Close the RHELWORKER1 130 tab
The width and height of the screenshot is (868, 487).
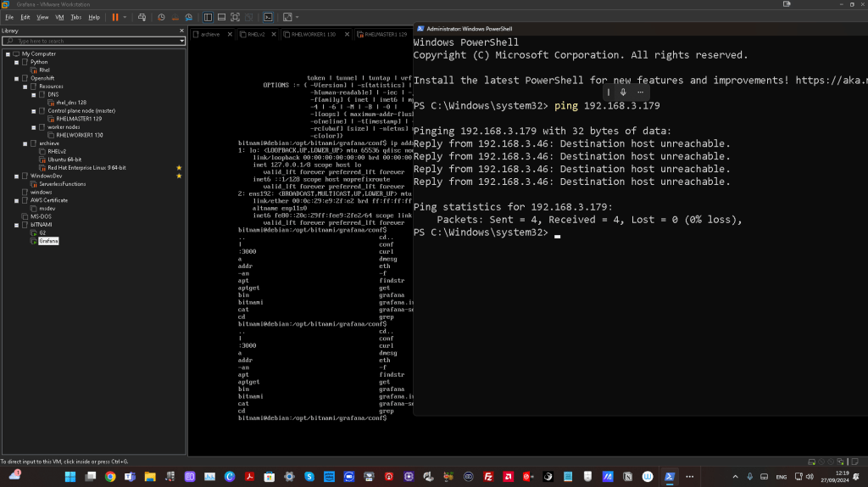coord(347,34)
